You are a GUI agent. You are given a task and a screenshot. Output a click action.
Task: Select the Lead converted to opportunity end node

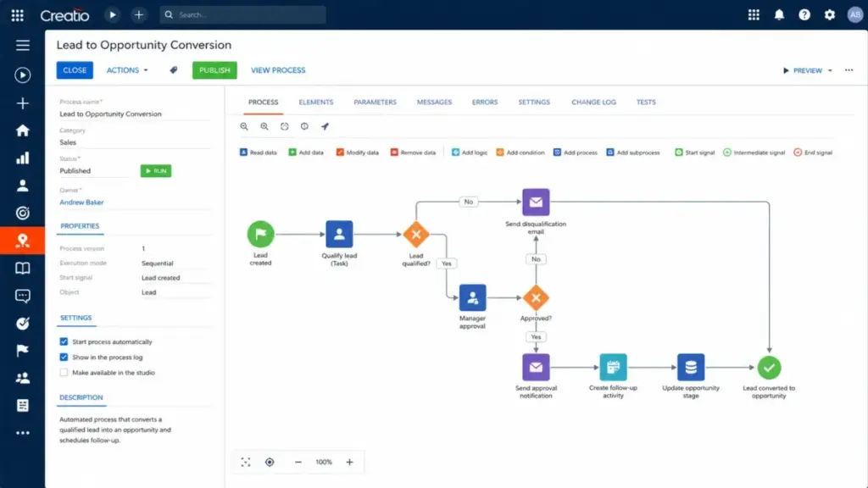[769, 368]
